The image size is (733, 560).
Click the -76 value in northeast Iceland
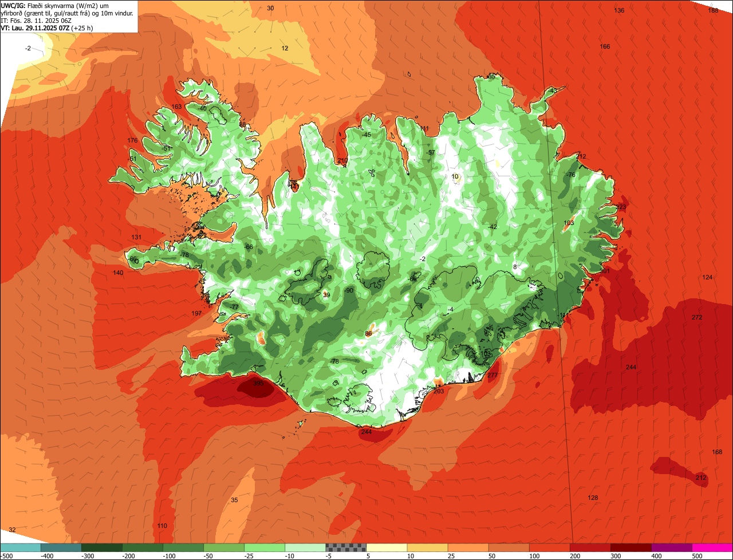[x=570, y=175]
